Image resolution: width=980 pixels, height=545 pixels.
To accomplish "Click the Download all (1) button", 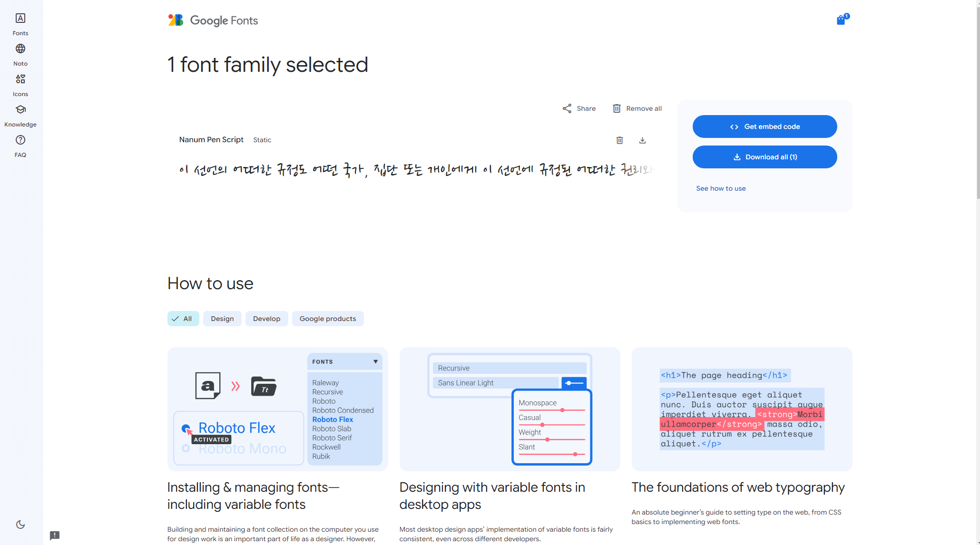I will [764, 157].
